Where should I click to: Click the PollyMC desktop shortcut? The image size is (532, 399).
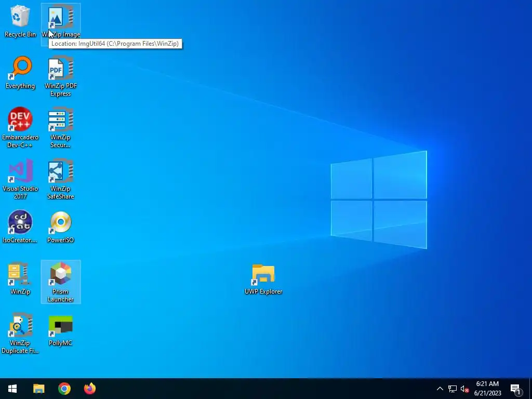(61, 330)
